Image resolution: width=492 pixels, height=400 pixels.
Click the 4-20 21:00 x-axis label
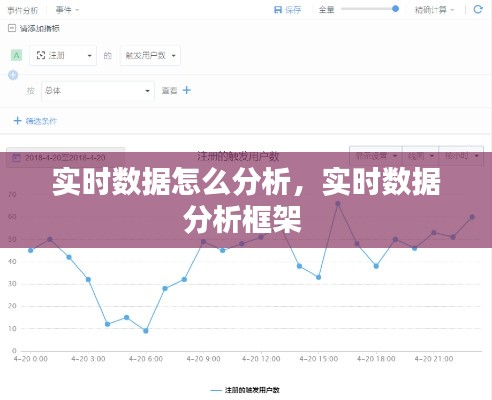[434, 359]
